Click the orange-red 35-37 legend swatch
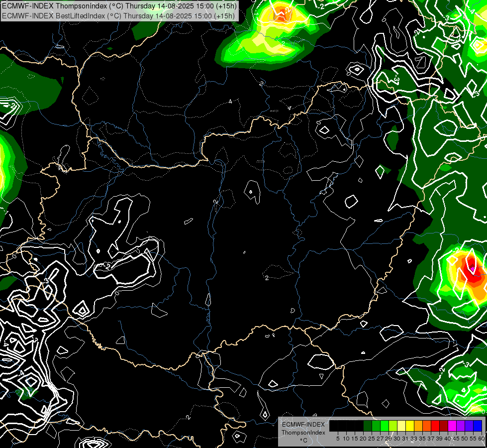 pos(427,426)
